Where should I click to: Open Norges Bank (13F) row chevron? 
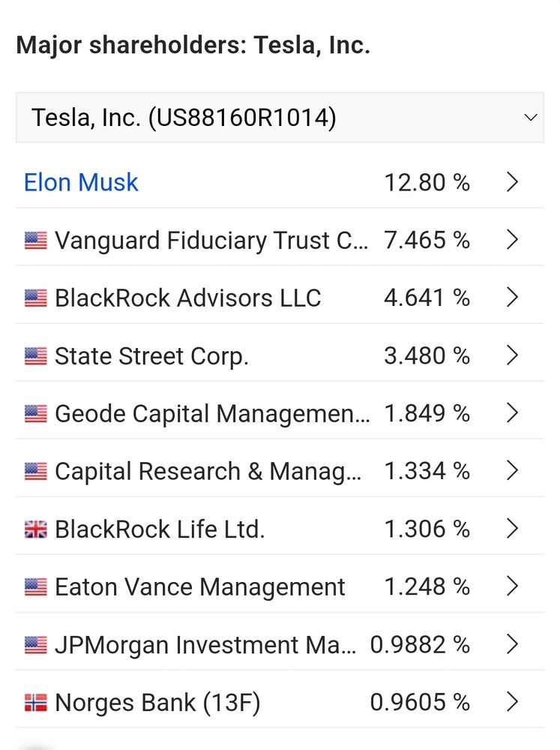pos(512,702)
